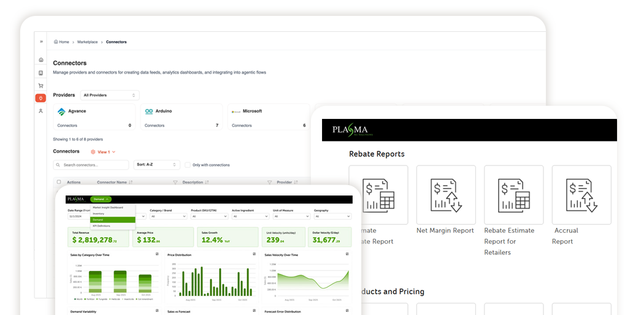Expand the View 1 selector

pyautogui.click(x=103, y=151)
